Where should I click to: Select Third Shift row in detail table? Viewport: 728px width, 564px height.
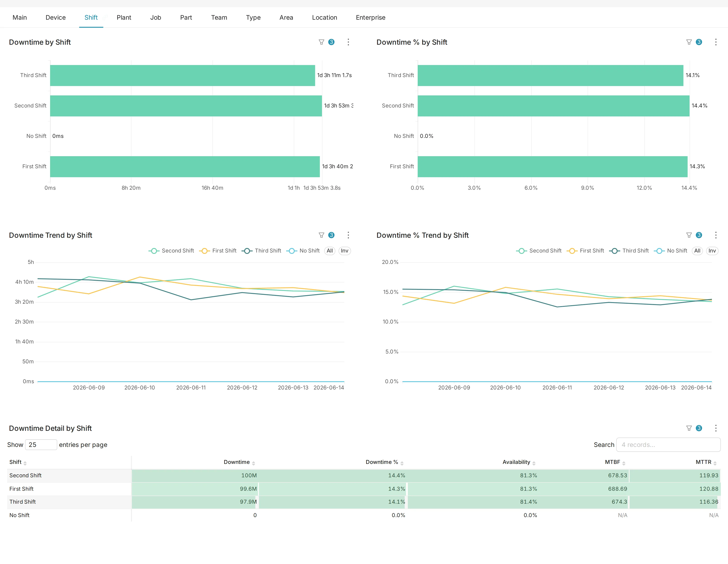(x=364, y=502)
